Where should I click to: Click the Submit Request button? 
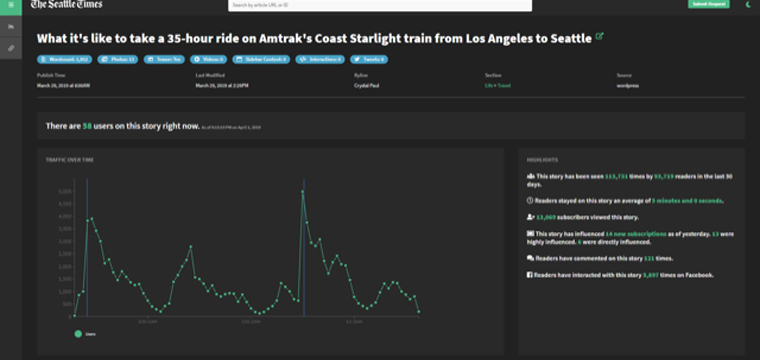709,4
